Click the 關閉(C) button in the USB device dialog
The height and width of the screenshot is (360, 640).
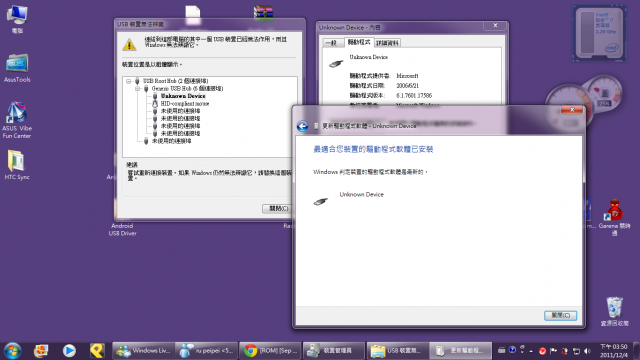click(278, 209)
